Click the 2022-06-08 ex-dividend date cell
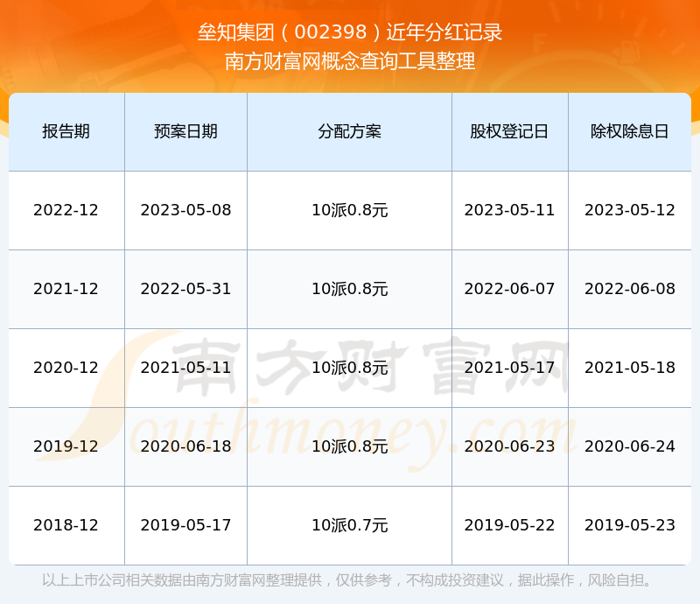 point(629,289)
